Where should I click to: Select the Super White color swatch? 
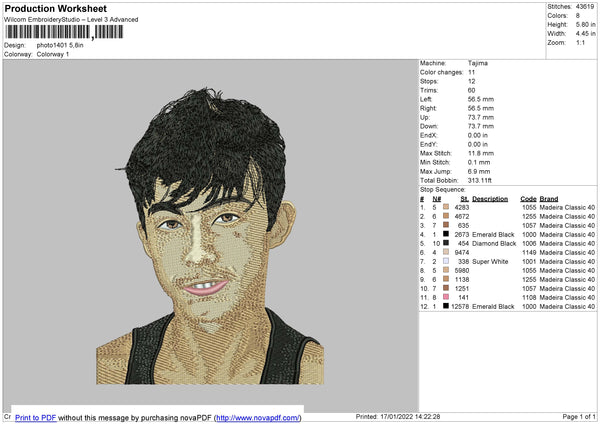pos(446,261)
